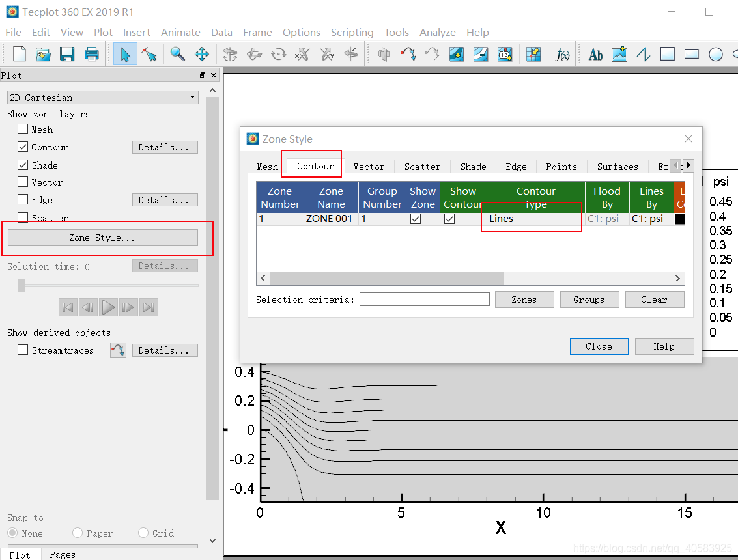Click the Zones selection button

[x=524, y=300]
